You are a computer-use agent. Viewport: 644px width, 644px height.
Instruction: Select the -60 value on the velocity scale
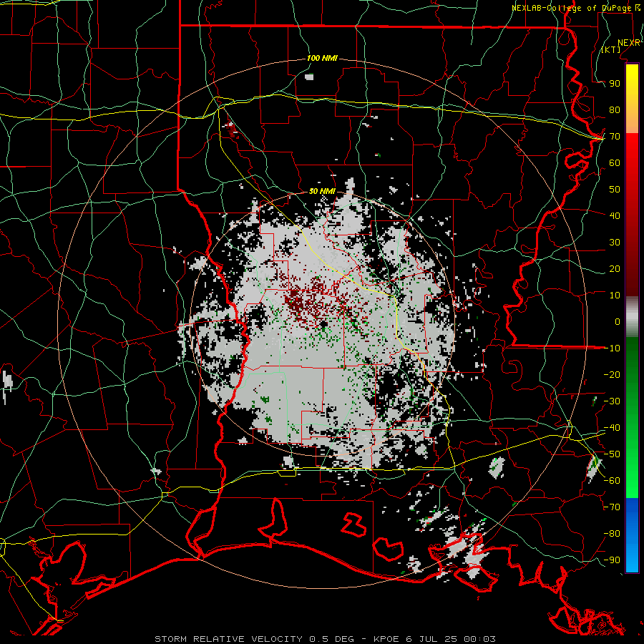click(612, 481)
